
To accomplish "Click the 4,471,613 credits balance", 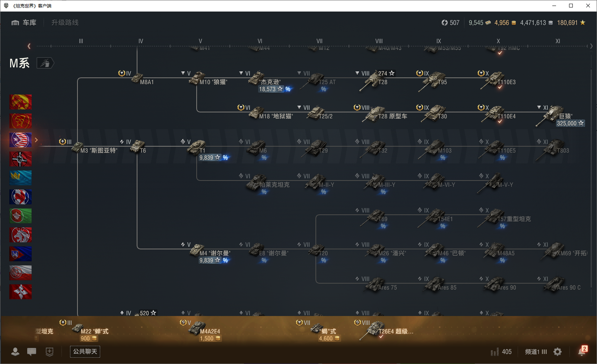I will click(536, 23).
